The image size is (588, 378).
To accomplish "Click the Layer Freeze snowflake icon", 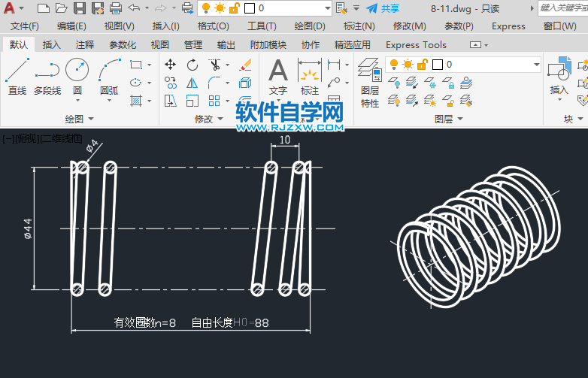I will pyautogui.click(x=430, y=83).
